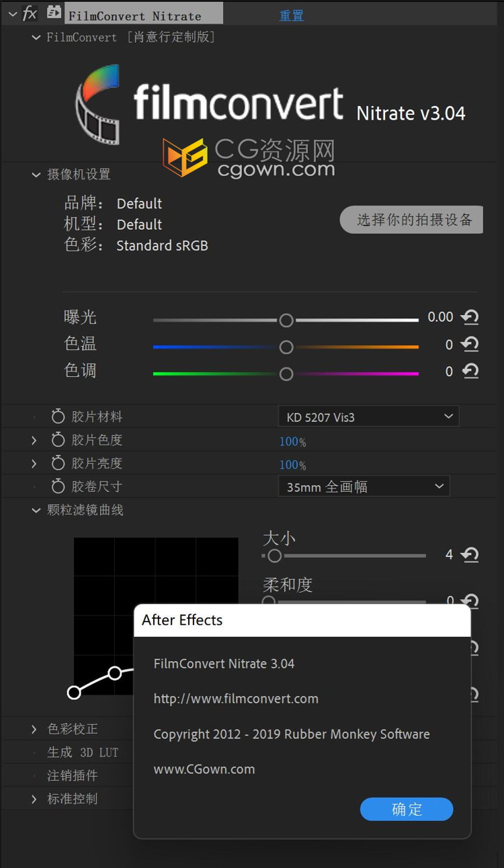Viewport: 504px width, 868px height.
Task: Click 确定 in the After Effects dialog
Action: [x=407, y=809]
